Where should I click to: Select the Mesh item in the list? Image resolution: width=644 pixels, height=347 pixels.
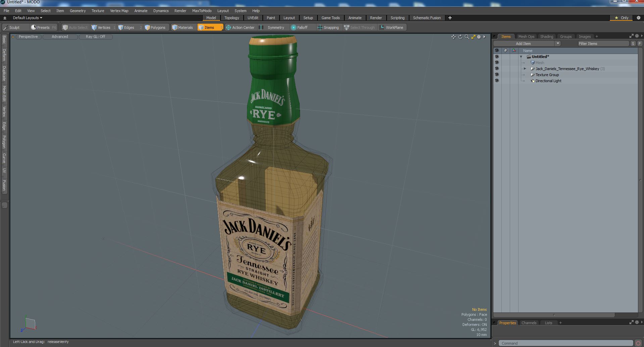tap(540, 63)
